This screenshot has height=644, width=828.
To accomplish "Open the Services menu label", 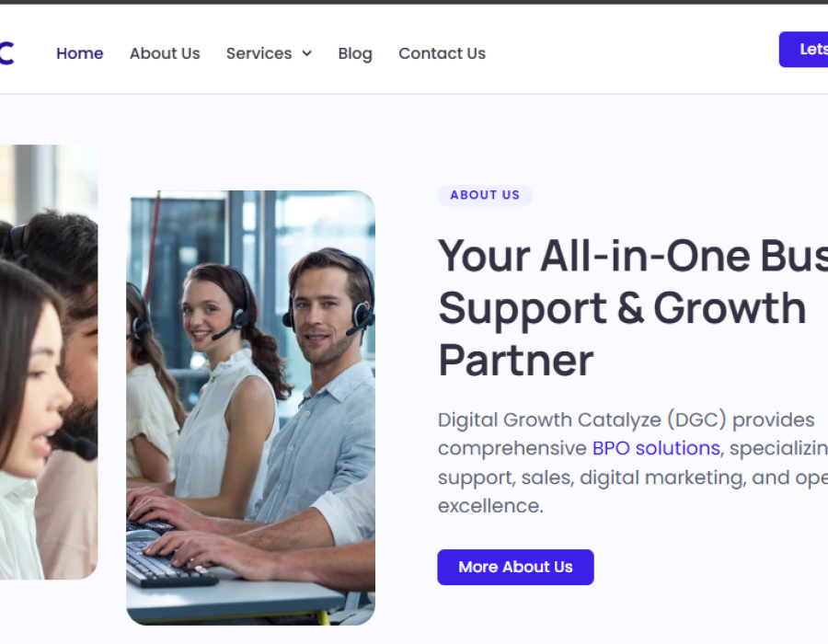I will 259,53.
